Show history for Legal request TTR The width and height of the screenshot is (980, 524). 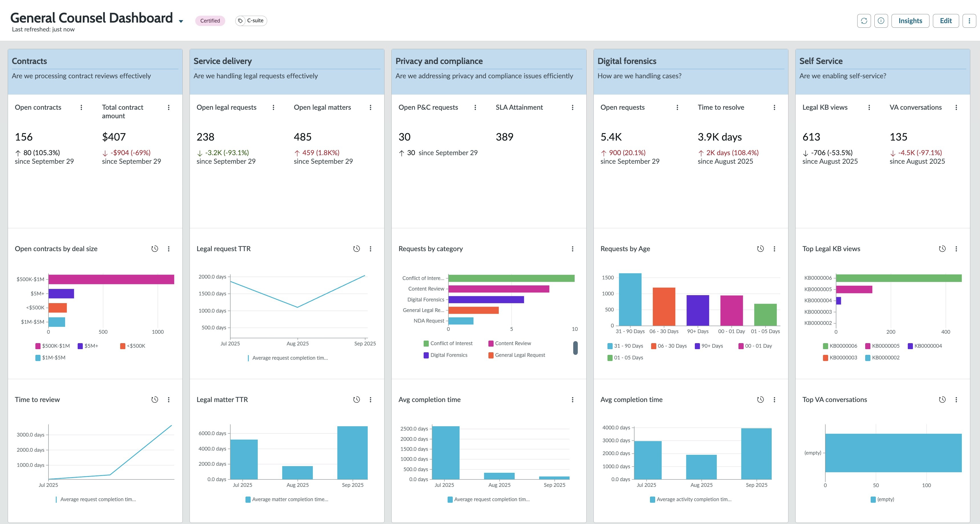point(357,249)
